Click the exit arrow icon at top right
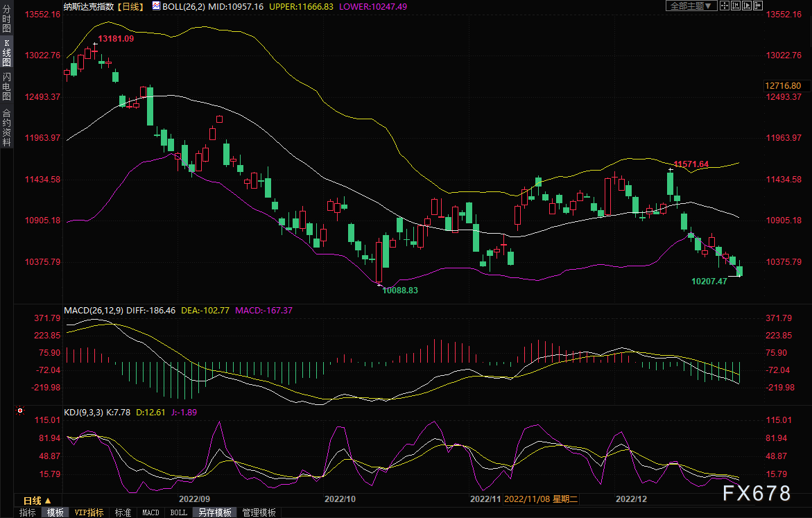Viewport: 812px width, 518px height. click(x=757, y=6)
